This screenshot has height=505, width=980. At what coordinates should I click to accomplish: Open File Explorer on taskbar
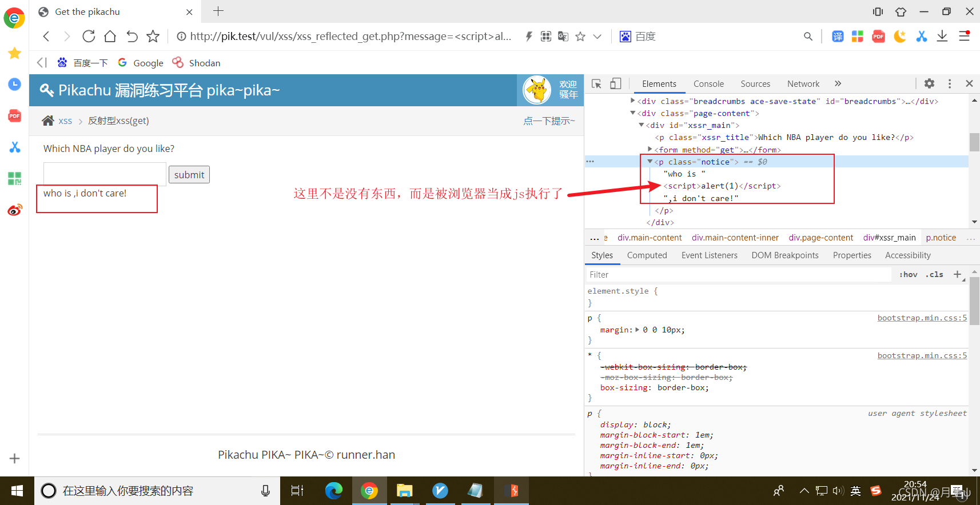tap(405, 491)
